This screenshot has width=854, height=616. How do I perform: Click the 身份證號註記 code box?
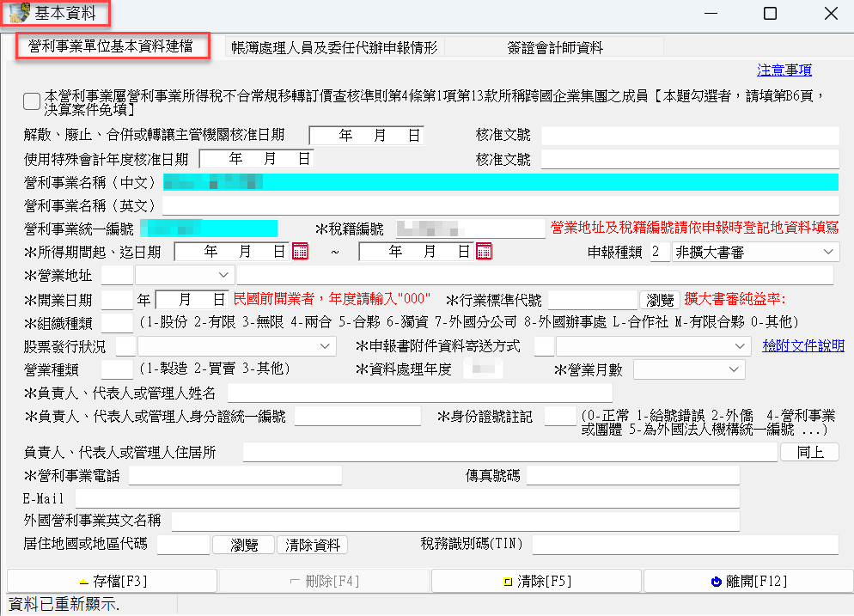[x=560, y=416]
